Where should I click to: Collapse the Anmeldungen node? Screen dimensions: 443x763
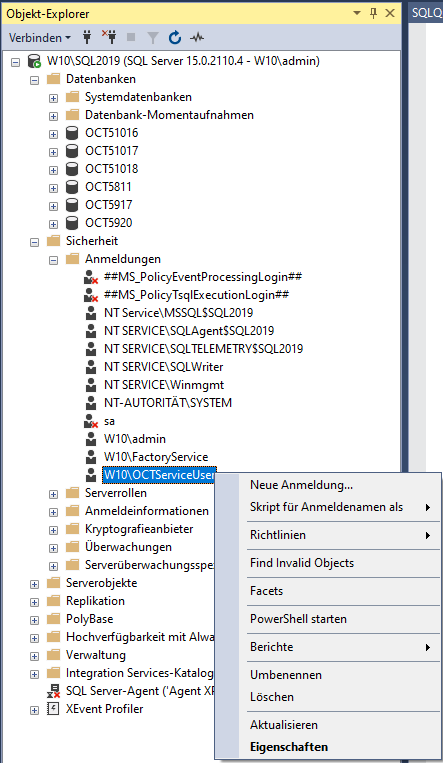54,260
